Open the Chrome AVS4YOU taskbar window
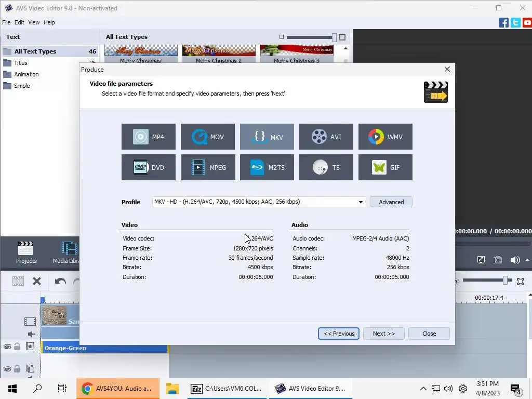The image size is (532, 399). (x=118, y=389)
